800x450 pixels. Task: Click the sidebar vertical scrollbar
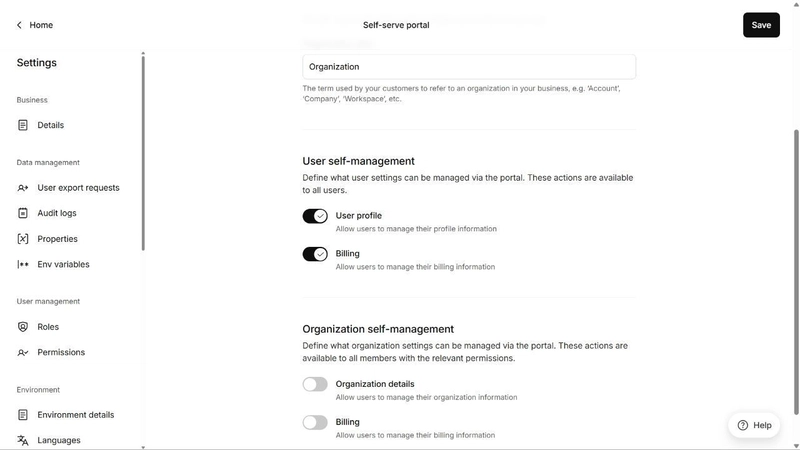click(x=143, y=153)
